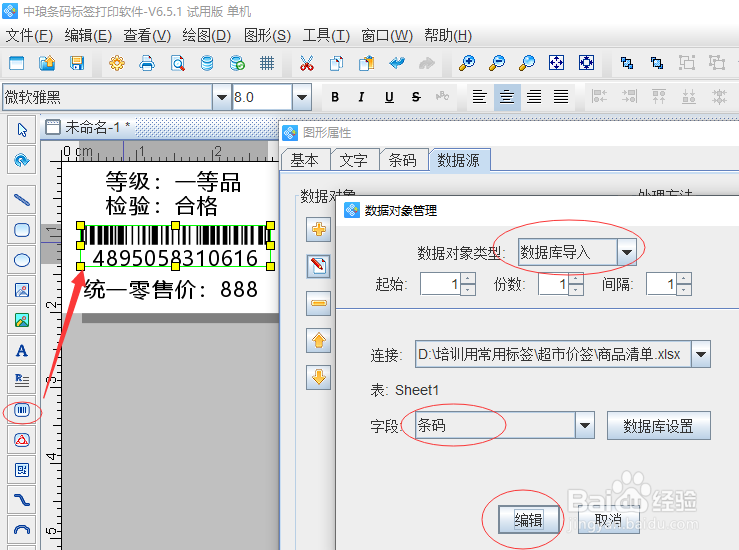
Task: Select the Text tool A icon
Action: tap(22, 350)
